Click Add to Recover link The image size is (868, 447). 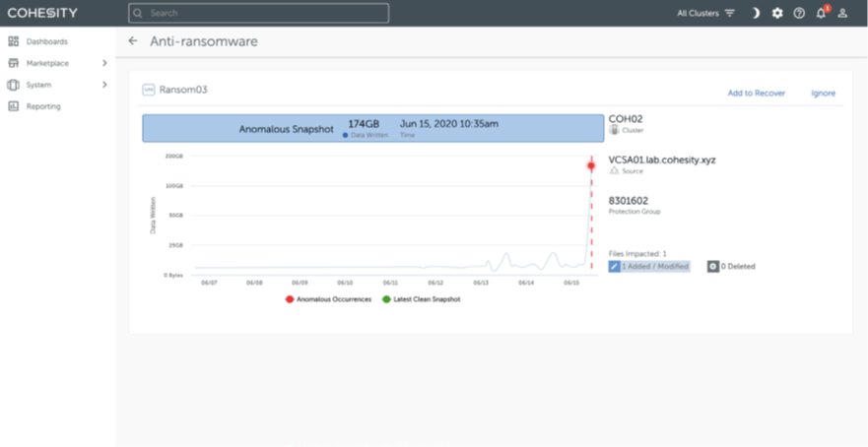pyautogui.click(x=757, y=94)
